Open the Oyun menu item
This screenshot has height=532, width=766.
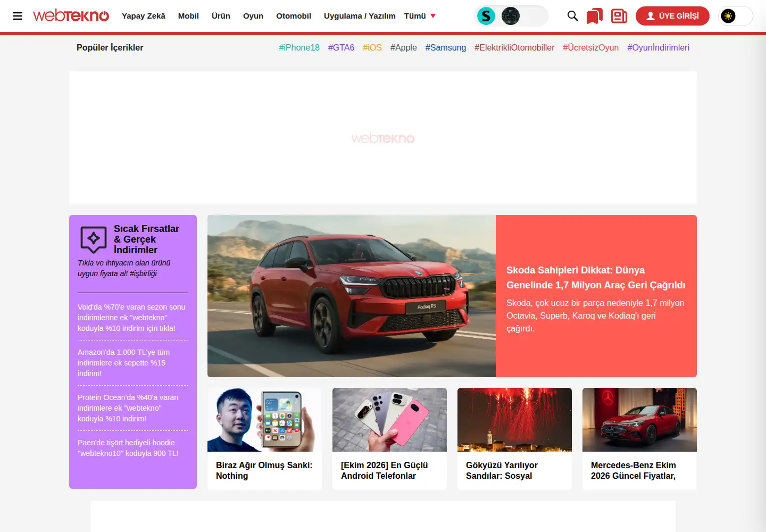253,16
